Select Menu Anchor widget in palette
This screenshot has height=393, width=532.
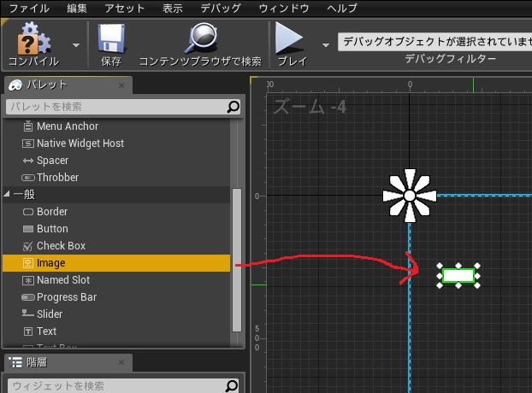(x=116, y=126)
